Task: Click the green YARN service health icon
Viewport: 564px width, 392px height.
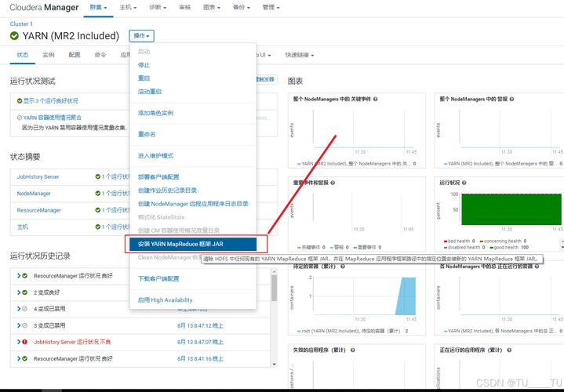Action: [x=14, y=36]
